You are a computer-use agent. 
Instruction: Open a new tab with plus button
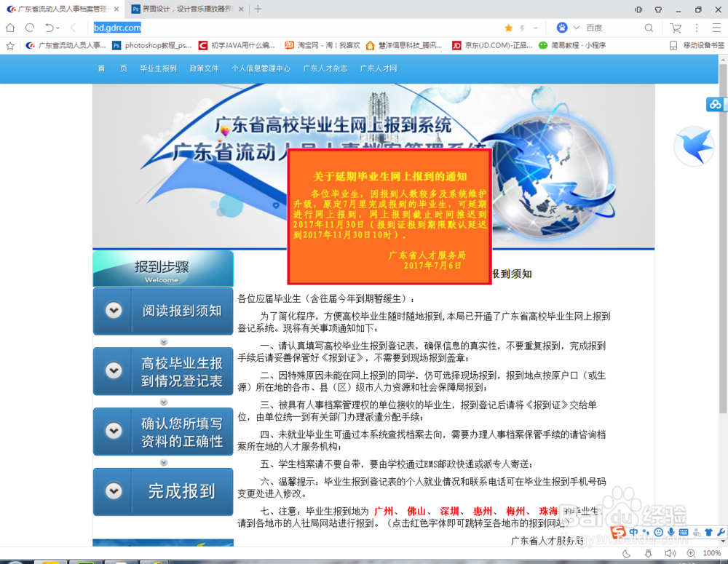click(x=258, y=9)
